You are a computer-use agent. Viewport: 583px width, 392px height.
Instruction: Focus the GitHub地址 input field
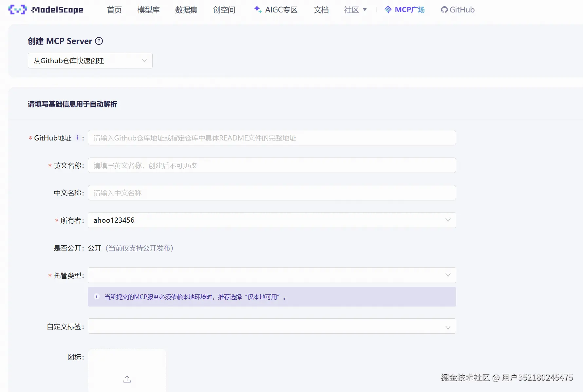[272, 138]
